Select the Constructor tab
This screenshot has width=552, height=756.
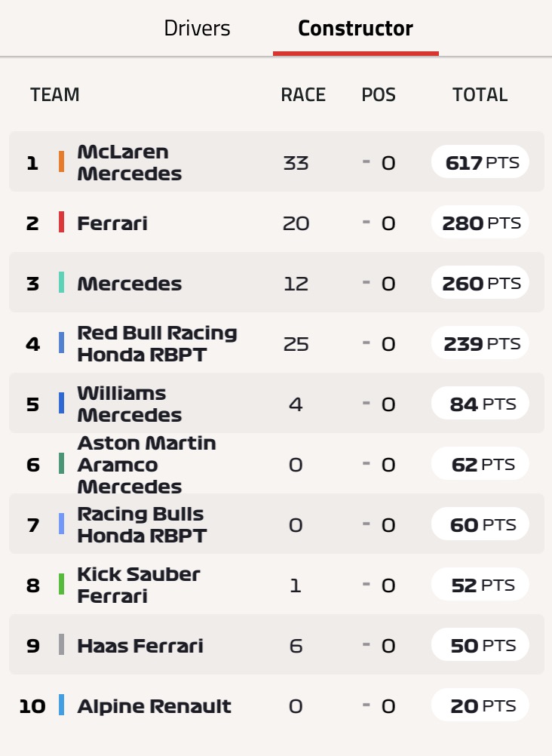click(355, 28)
